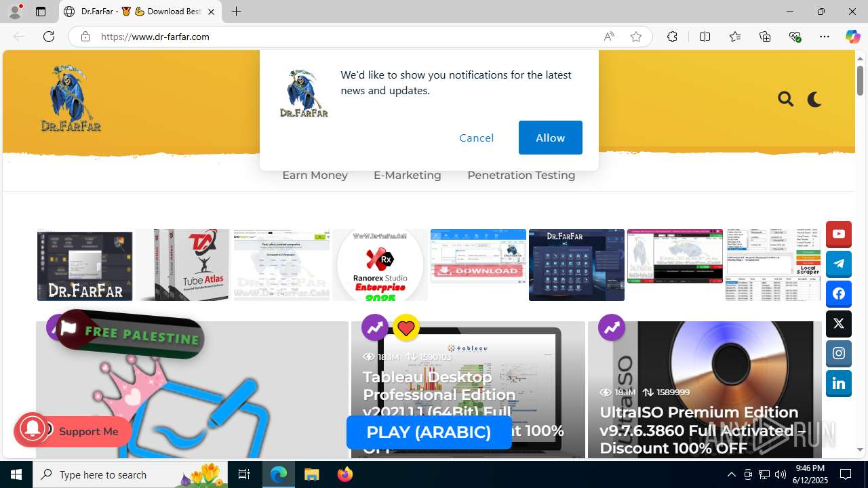Open tab actions menu icon
Image resolution: width=868 pixels, height=488 pixels.
(x=41, y=12)
